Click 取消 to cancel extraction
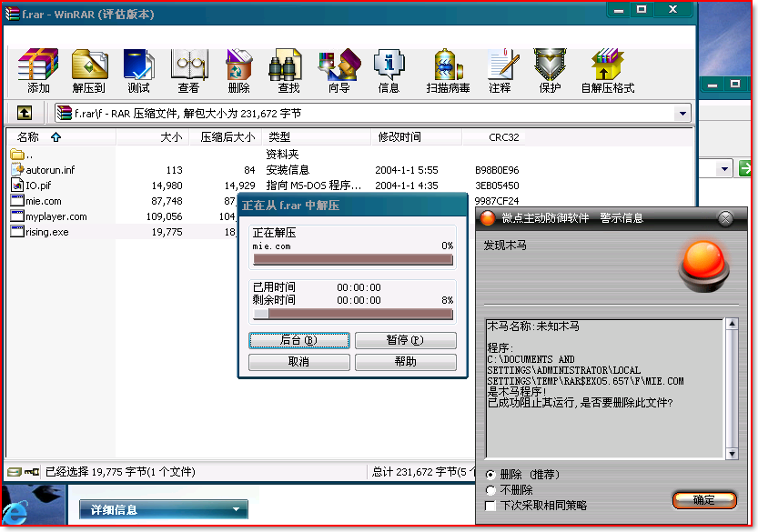 click(x=299, y=362)
